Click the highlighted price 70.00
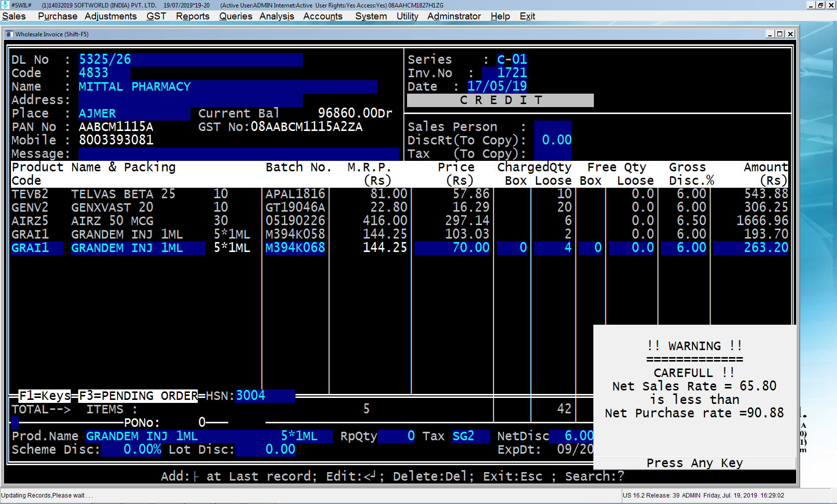This screenshot has height=504, width=837. 452,248
